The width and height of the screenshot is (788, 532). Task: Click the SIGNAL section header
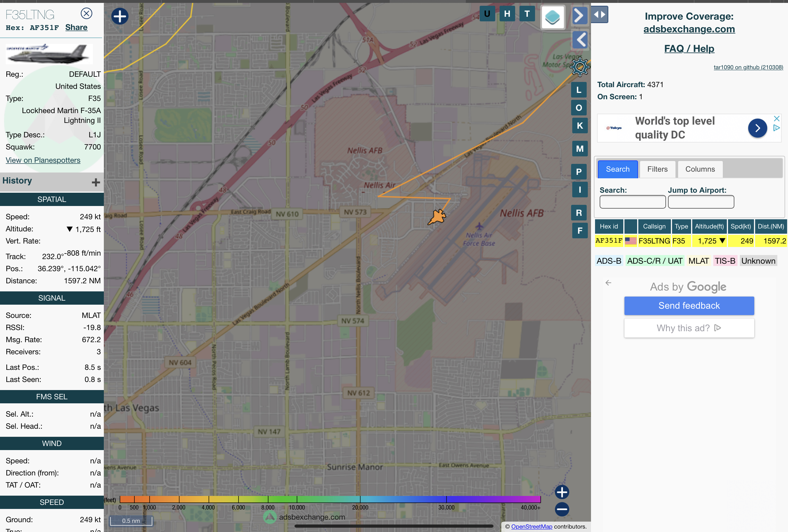coord(52,298)
